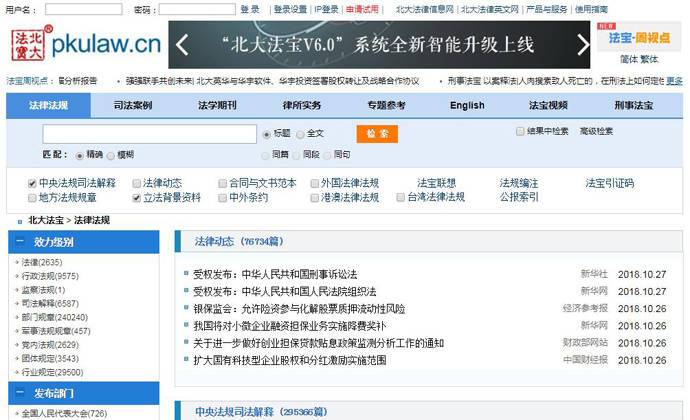Screen dimensions: 690x420
Task: Expand 部门规章 category in sidebar tree
Action: click(x=15, y=317)
